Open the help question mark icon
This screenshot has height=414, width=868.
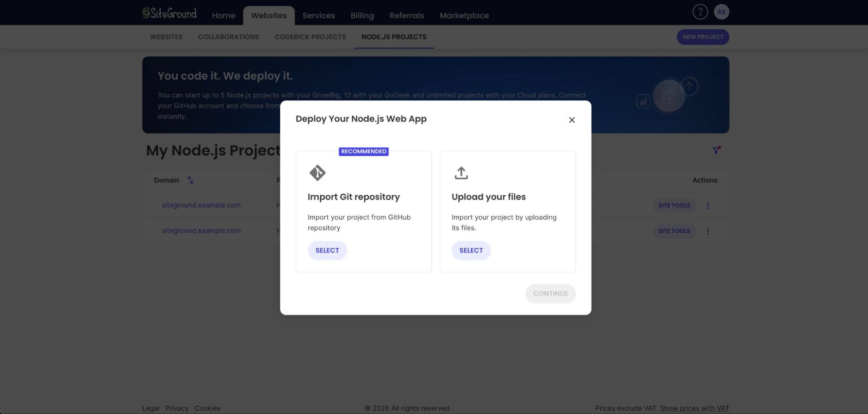(700, 12)
